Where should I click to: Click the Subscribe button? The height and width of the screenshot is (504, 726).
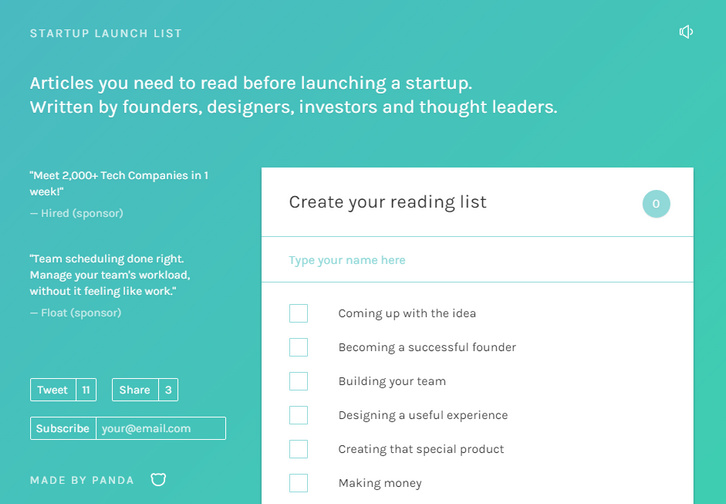coord(63,428)
